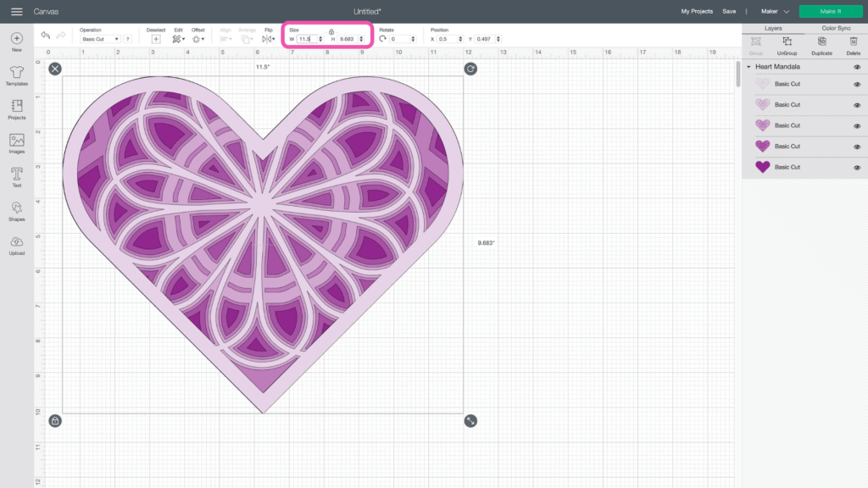Open the Images library
Viewport: 868px width, 488px height.
17,140
